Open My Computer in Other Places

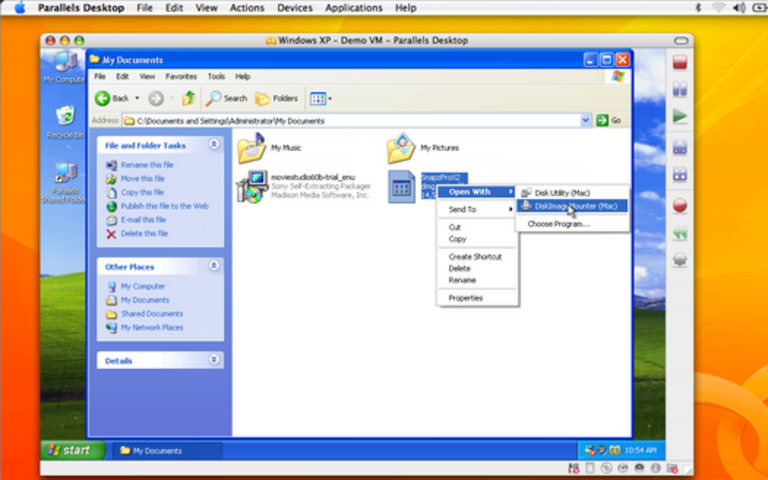(x=143, y=287)
